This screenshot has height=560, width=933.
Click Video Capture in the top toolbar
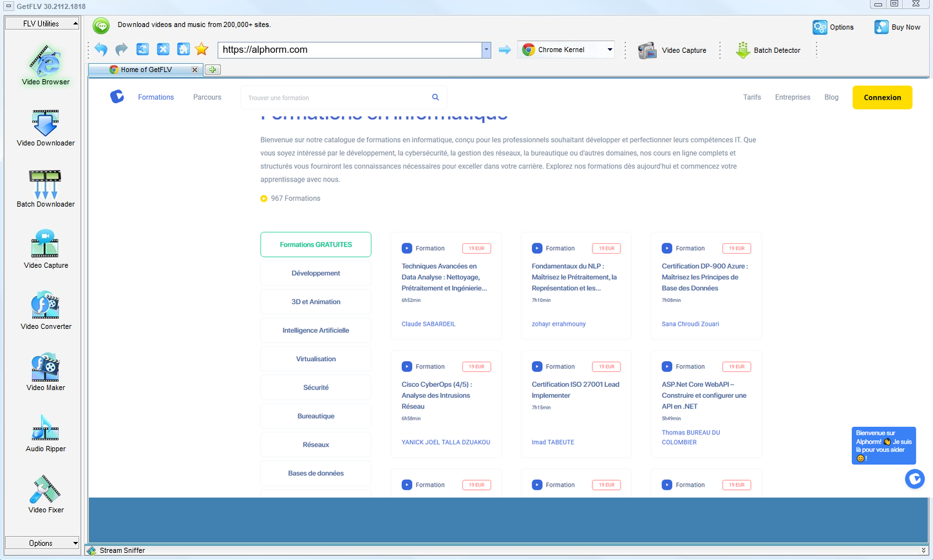[x=672, y=50]
